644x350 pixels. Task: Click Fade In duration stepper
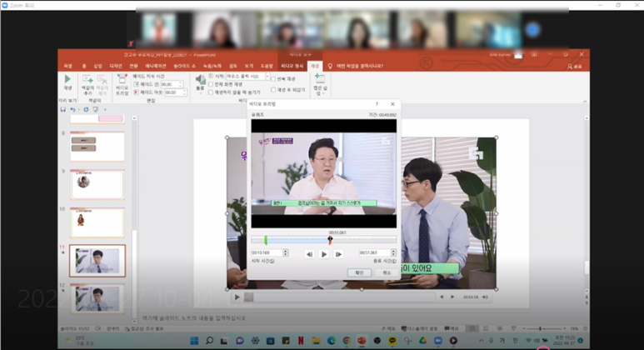point(180,84)
